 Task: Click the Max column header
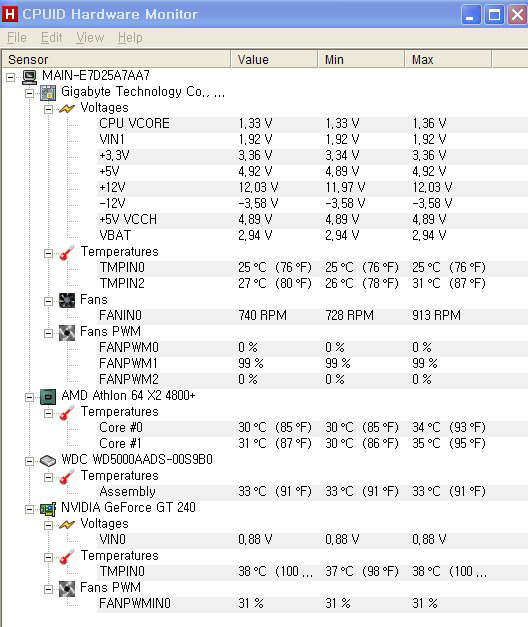click(x=448, y=59)
